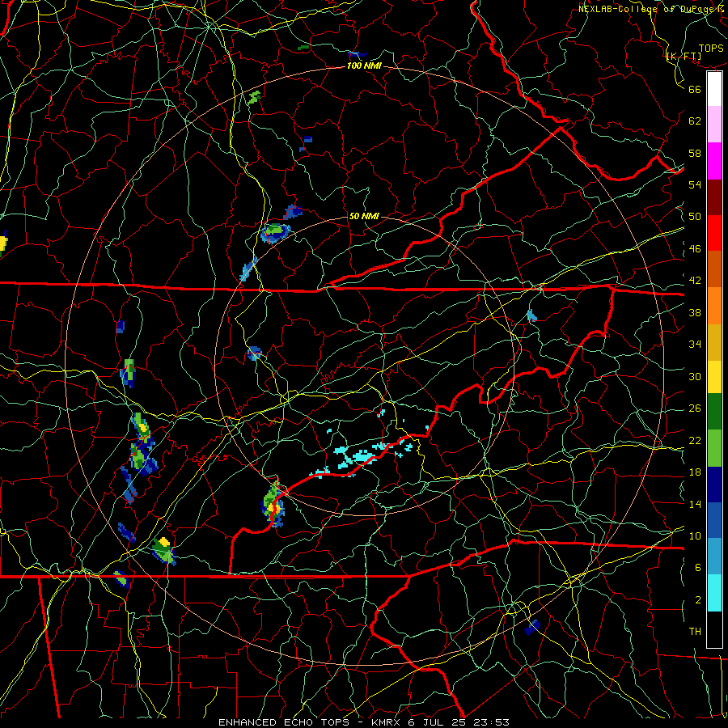Click the legend value "66"
The image size is (728, 728).
point(695,89)
